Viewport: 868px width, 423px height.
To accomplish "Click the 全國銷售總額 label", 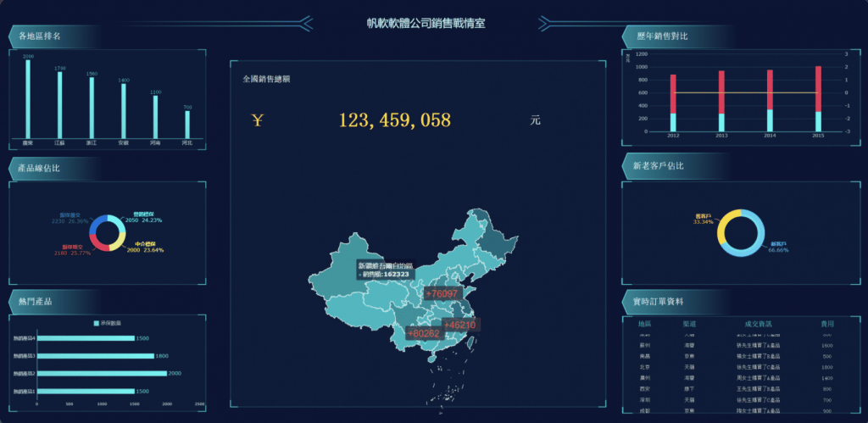I will pyautogui.click(x=266, y=79).
